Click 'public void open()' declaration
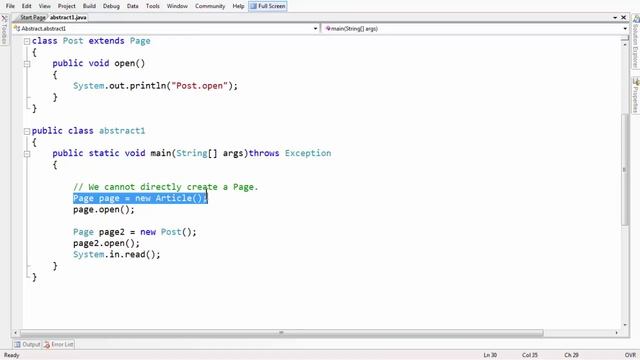 [98, 64]
